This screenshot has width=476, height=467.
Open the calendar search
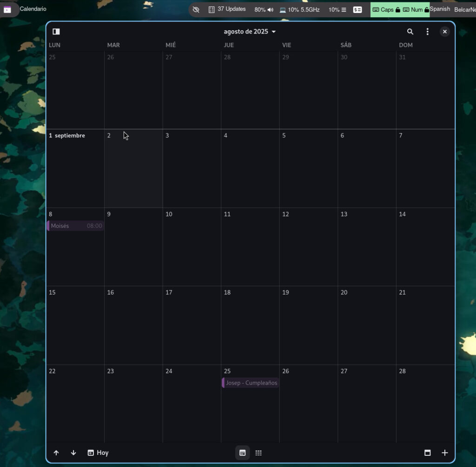coord(410,32)
